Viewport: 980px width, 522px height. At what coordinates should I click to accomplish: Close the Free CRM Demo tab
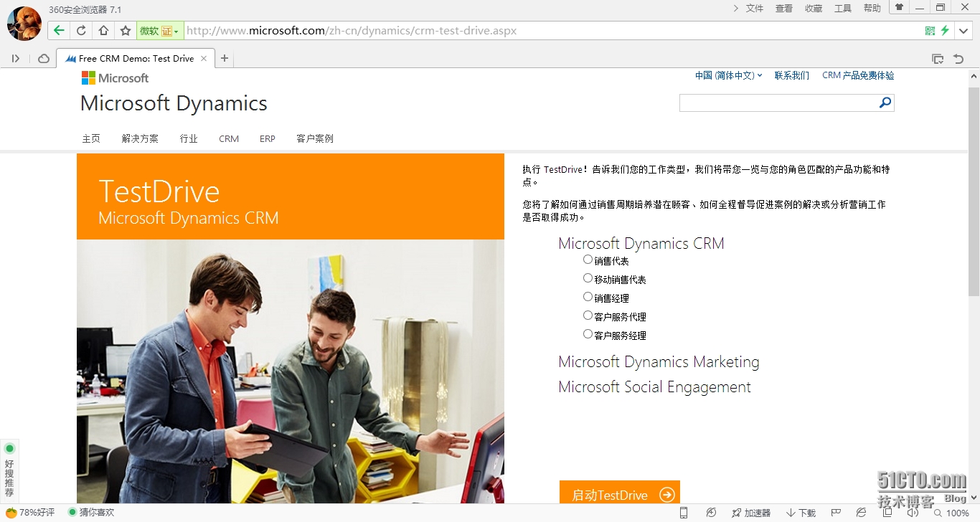pos(204,59)
